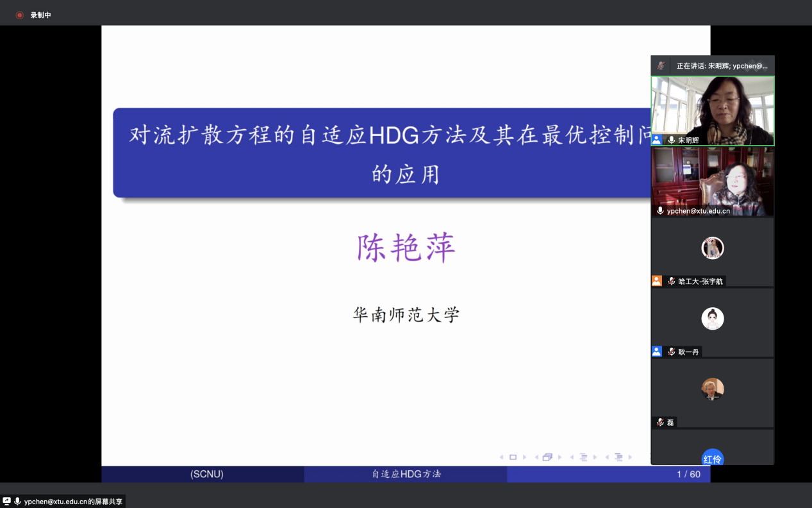Click the red recording indicator icon
Viewport: 812px width, 508px height.
coord(20,15)
